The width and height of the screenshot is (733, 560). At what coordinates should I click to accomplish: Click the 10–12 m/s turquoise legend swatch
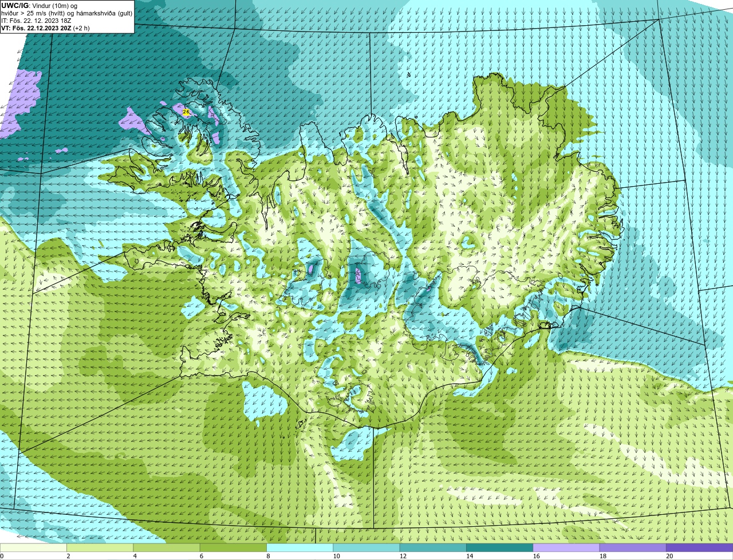click(366, 547)
